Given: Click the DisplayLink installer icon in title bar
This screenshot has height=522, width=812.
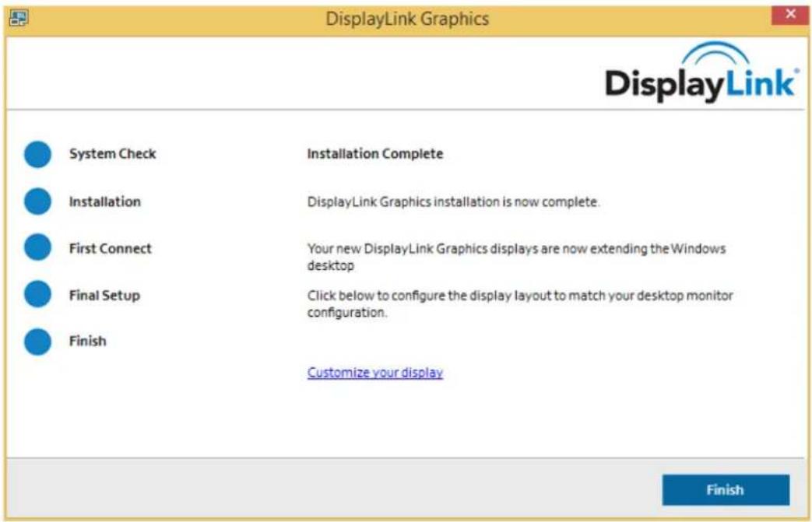Looking at the screenshot, I should 18,19.
